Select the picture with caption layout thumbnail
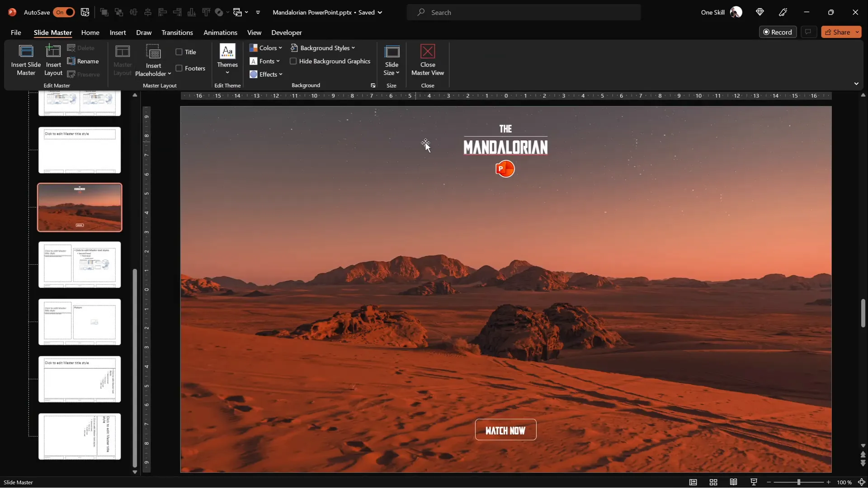 point(80,322)
